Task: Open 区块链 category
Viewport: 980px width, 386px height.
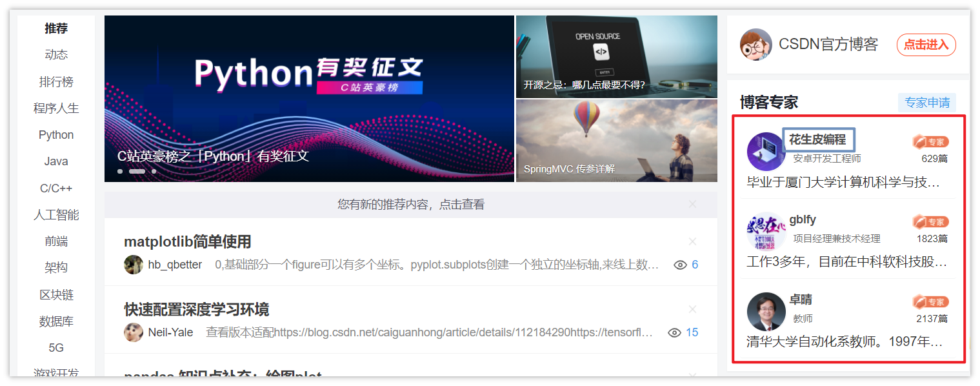Action: (56, 295)
